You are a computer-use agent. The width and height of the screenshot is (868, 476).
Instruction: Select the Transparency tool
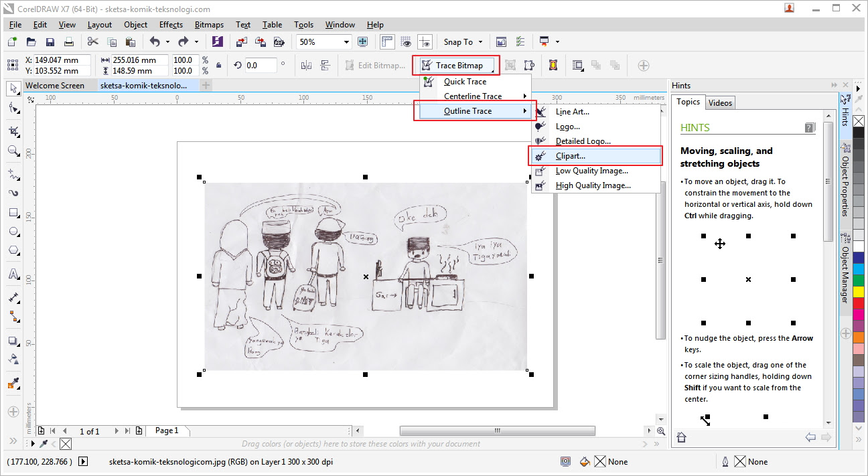pos(13,360)
